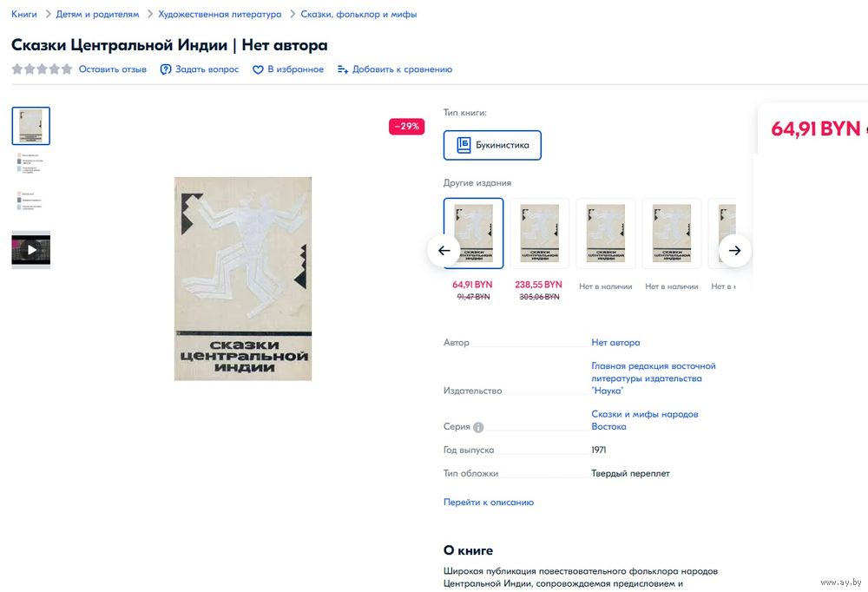Click the star rating icons
Viewport: 868px width, 592px height.
coord(42,69)
